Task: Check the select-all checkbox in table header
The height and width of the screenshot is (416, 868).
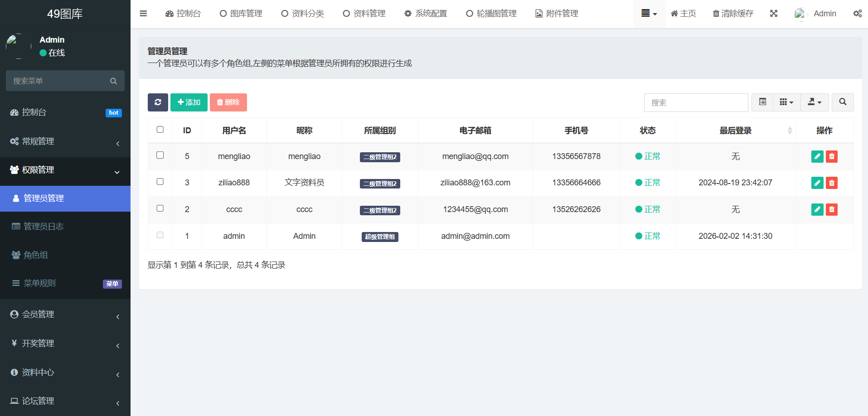Action: pyautogui.click(x=160, y=130)
